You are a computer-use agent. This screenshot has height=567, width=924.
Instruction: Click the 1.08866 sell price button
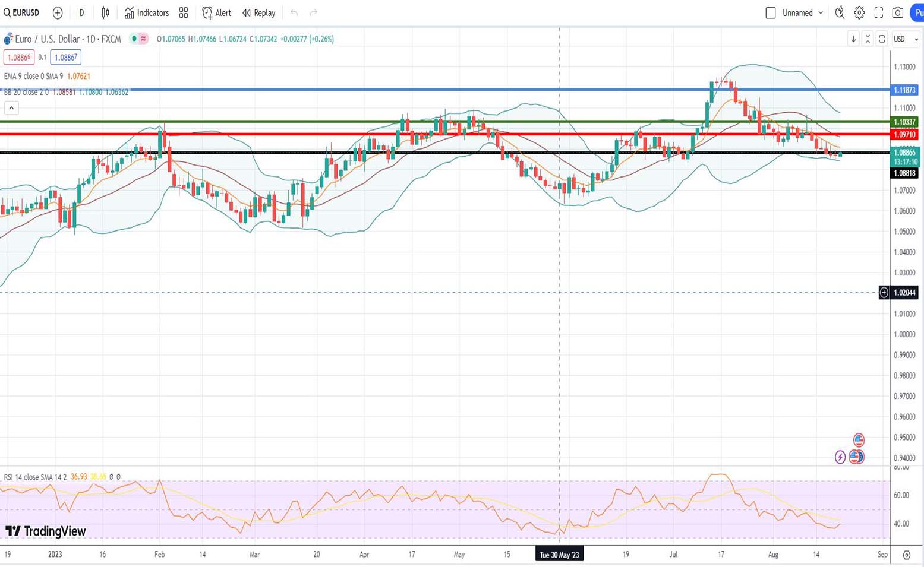18,58
